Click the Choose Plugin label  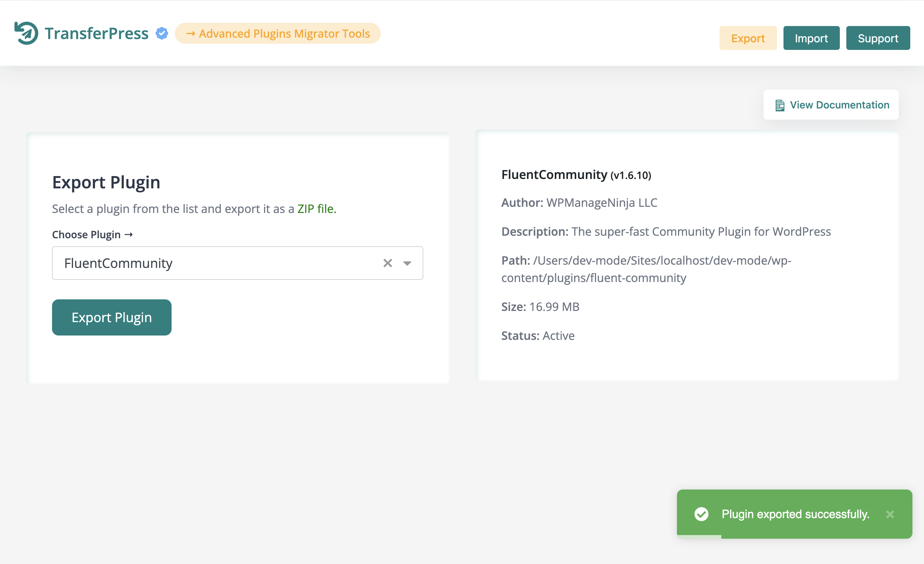pyautogui.click(x=92, y=235)
